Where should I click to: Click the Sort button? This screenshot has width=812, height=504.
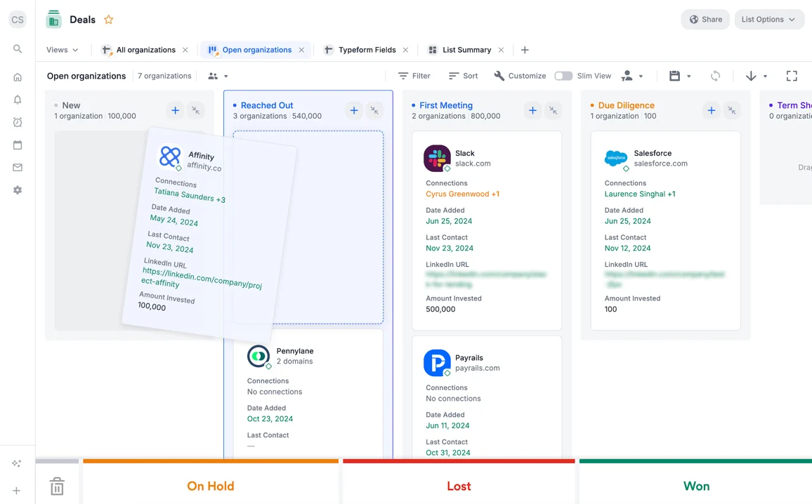tap(463, 76)
